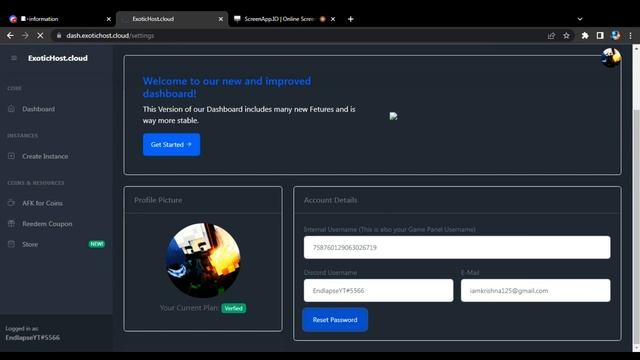Screen dimensions: 640x360
Task: Switch to the information tab
Action: pos(57,19)
